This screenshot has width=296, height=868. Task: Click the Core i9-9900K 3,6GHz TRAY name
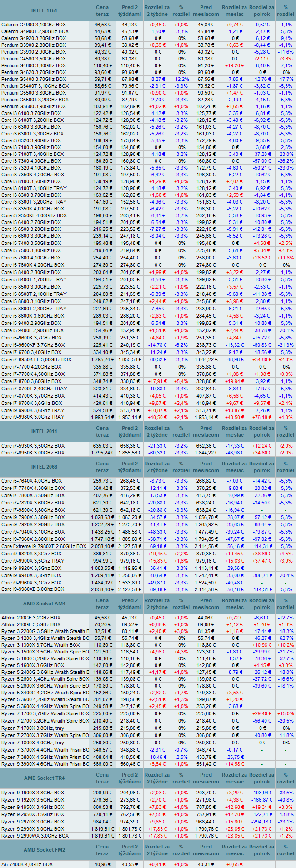(x=33, y=410)
